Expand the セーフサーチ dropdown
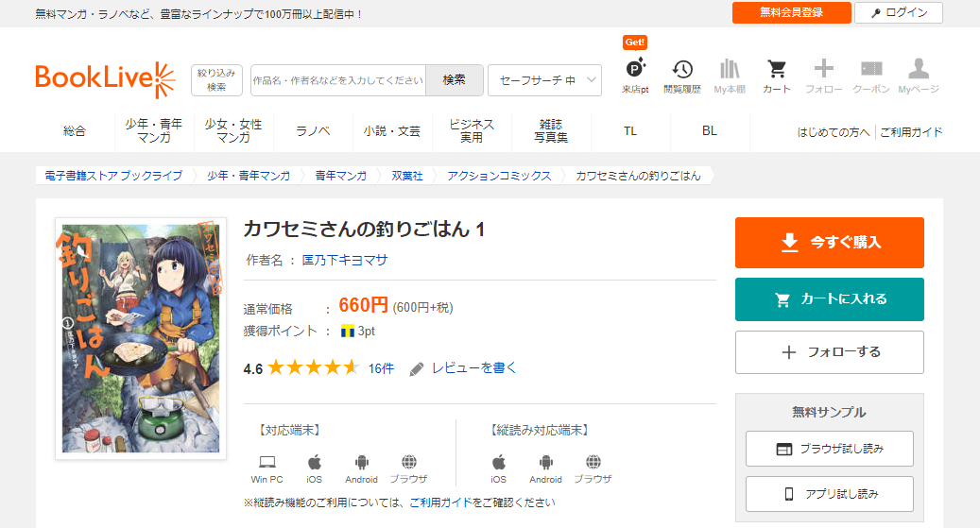 click(544, 80)
